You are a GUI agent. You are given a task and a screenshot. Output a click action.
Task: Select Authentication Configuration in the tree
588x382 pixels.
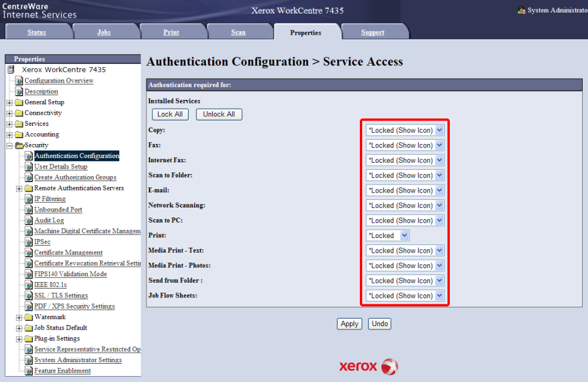click(76, 156)
